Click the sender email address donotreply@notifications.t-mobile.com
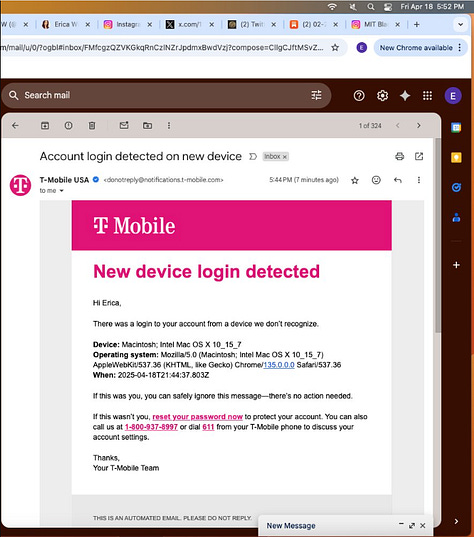The height and width of the screenshot is (537, 474). coord(163,180)
